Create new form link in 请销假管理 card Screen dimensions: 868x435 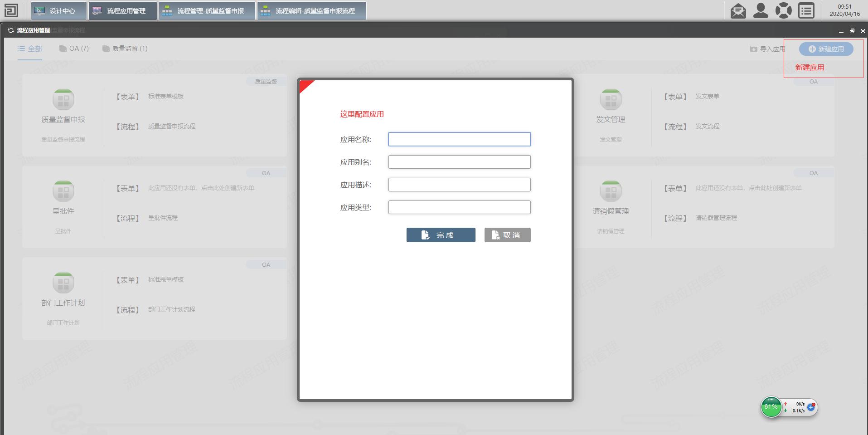click(749, 188)
